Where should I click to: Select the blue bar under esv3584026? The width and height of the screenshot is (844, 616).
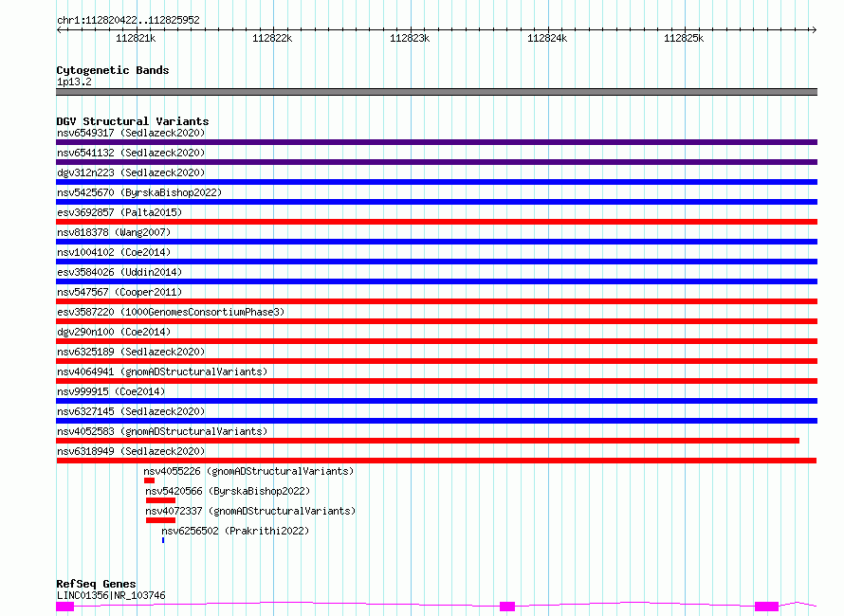[436, 281]
